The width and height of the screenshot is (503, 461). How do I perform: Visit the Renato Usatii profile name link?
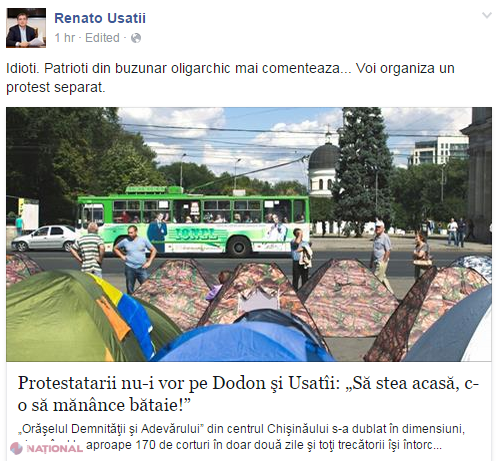[x=100, y=18]
